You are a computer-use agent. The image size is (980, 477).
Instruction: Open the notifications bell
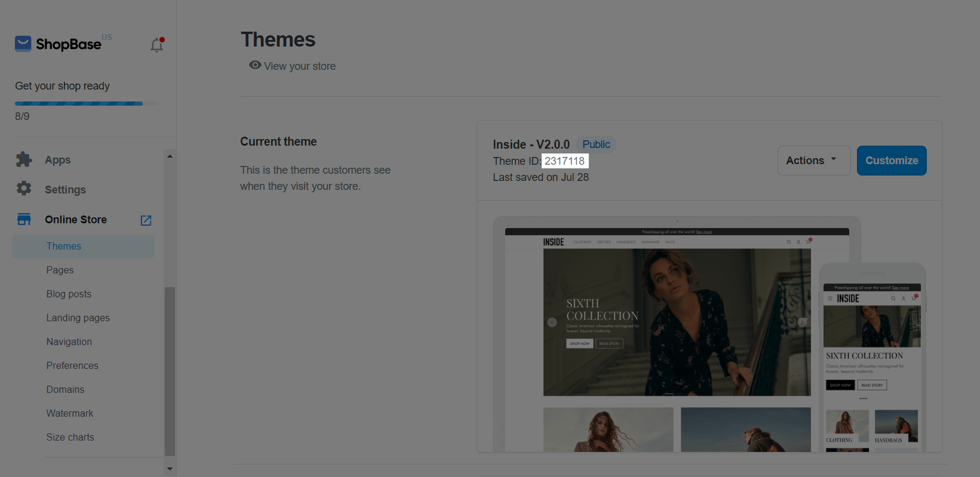(x=157, y=45)
